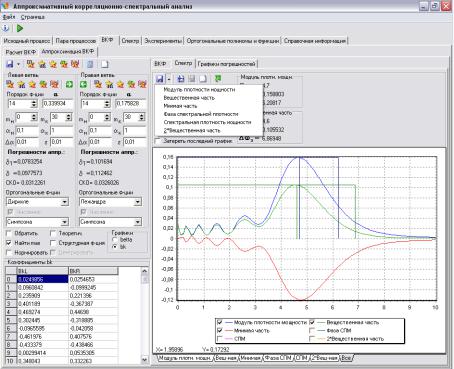This screenshot has height=369, width=454.
Task: Open the Файл menu
Action: pyautogui.click(x=9, y=17)
